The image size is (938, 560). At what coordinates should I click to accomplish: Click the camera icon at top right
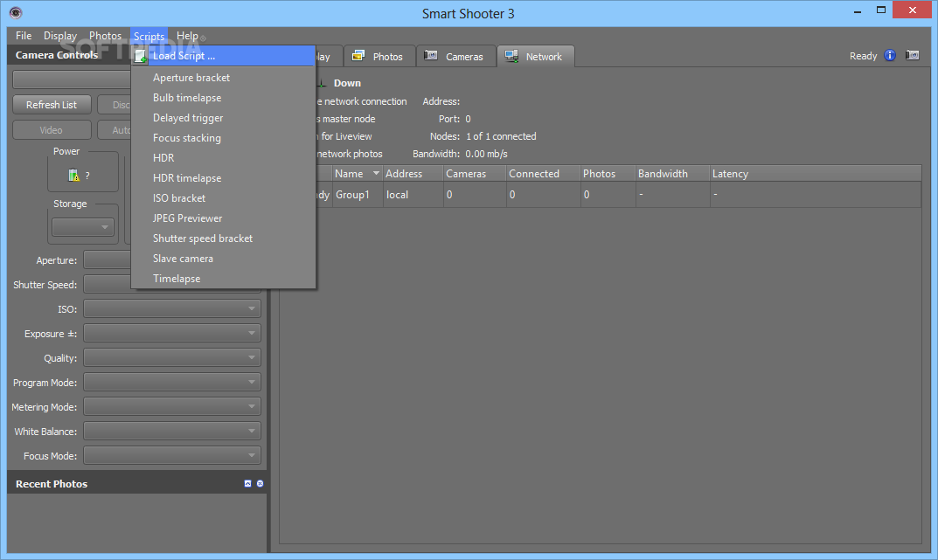pyautogui.click(x=913, y=56)
